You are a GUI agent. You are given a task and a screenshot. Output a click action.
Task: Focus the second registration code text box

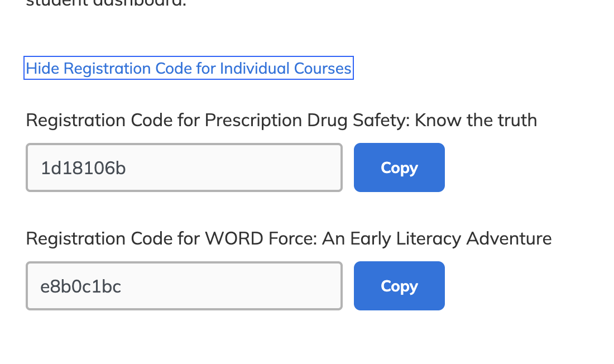184,286
